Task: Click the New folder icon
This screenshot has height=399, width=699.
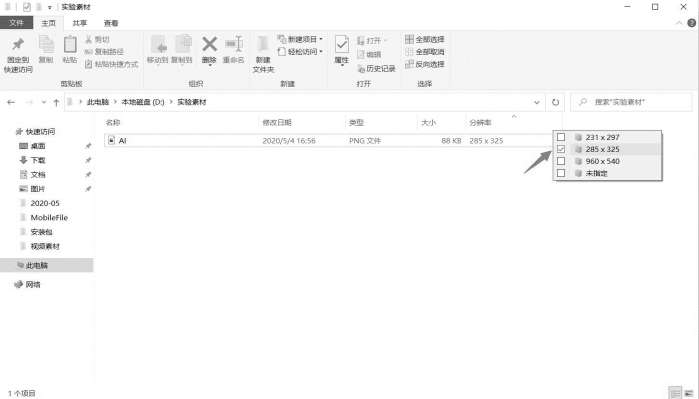Action: point(263,44)
